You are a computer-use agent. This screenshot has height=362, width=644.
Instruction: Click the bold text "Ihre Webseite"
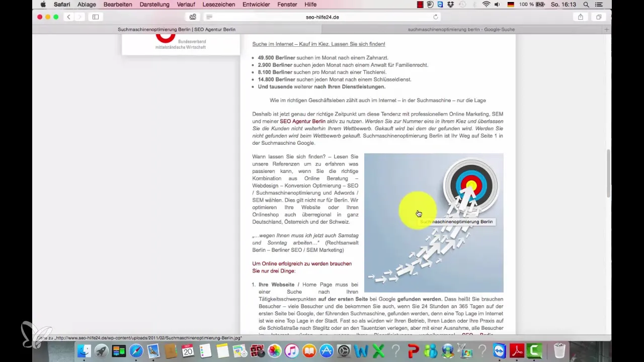pos(277,285)
